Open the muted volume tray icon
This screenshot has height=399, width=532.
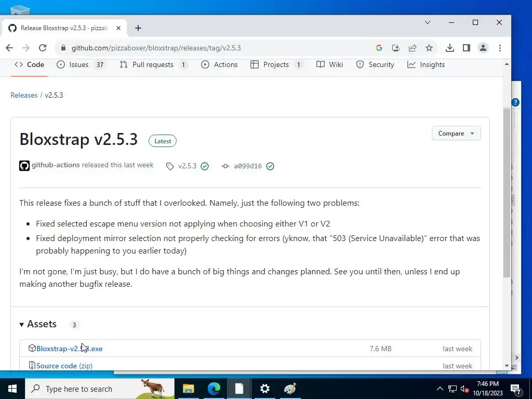[464, 389]
